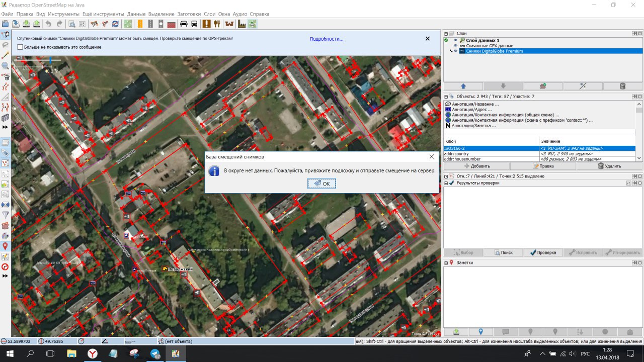Screen dimensions: 644x362
Task: Click the tags panel vertical scrollbar
Action: tap(639, 131)
